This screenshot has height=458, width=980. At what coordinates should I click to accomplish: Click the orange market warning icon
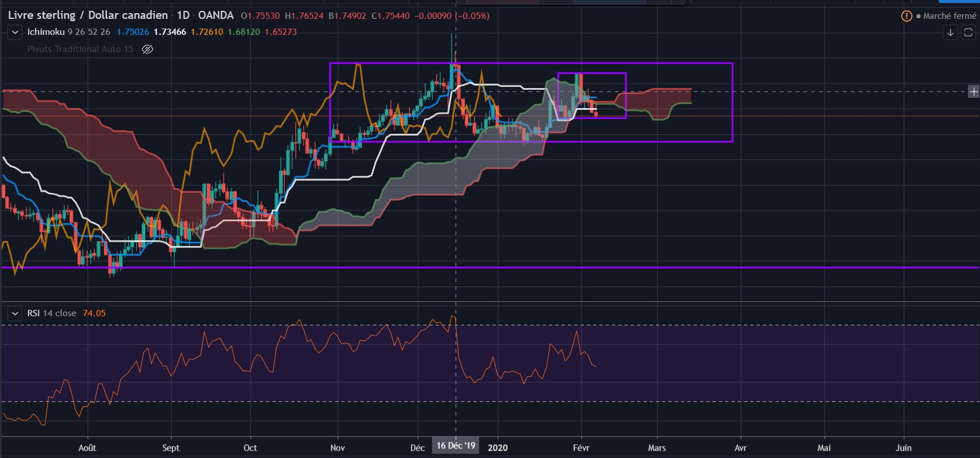pyautogui.click(x=906, y=16)
